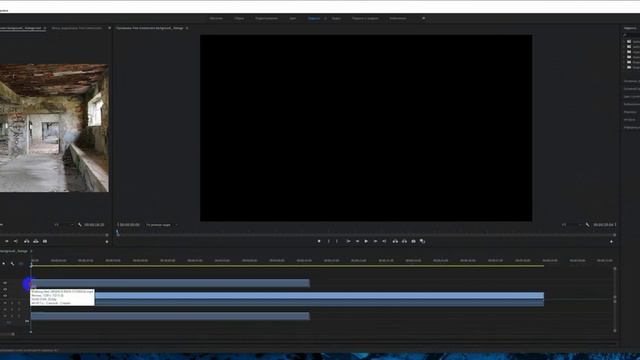Toggle Comparison View in the Program monitor
The height and width of the screenshot is (360, 640).
pos(422,241)
